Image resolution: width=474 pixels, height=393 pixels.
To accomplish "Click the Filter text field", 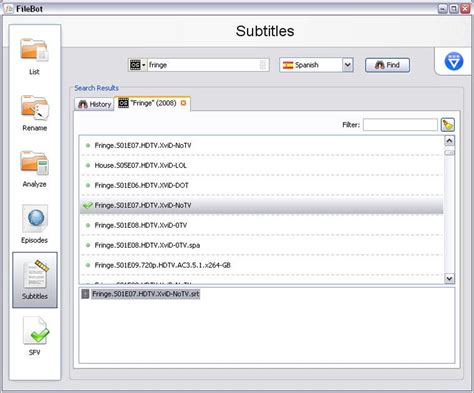I will (400, 125).
